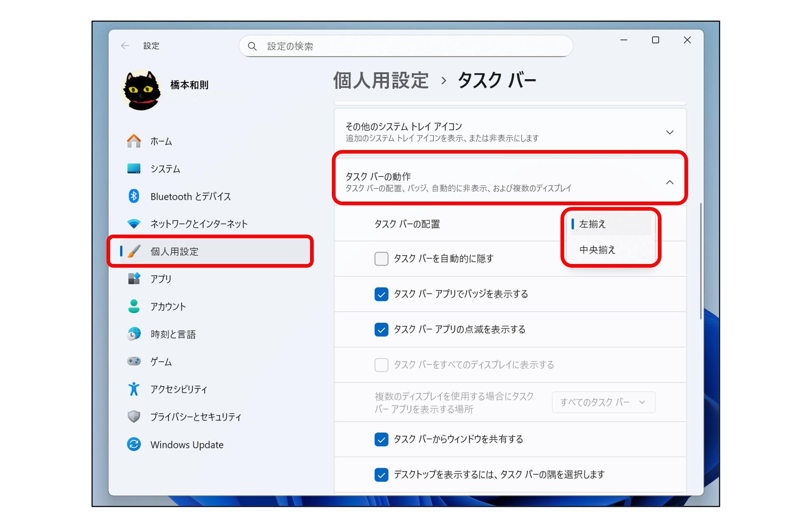Click the Accessibility (アクセシビリティ) figure icon
Screen dimensions: 812x528
tap(134, 389)
